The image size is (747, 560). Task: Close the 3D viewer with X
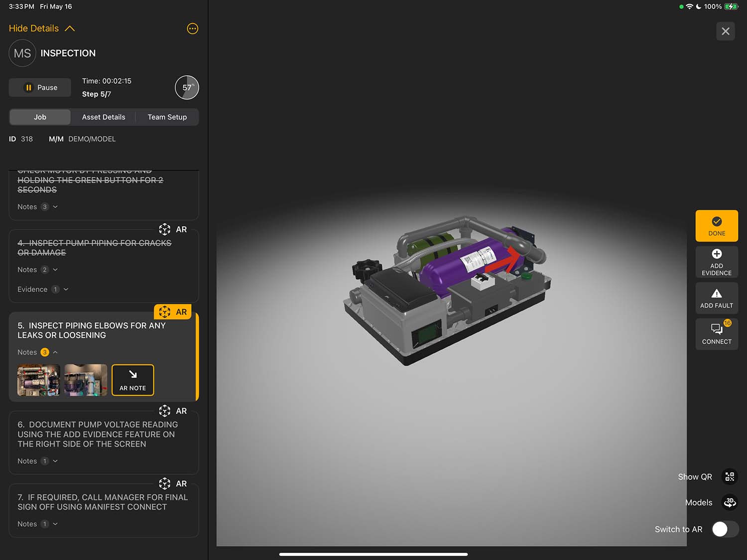click(726, 31)
